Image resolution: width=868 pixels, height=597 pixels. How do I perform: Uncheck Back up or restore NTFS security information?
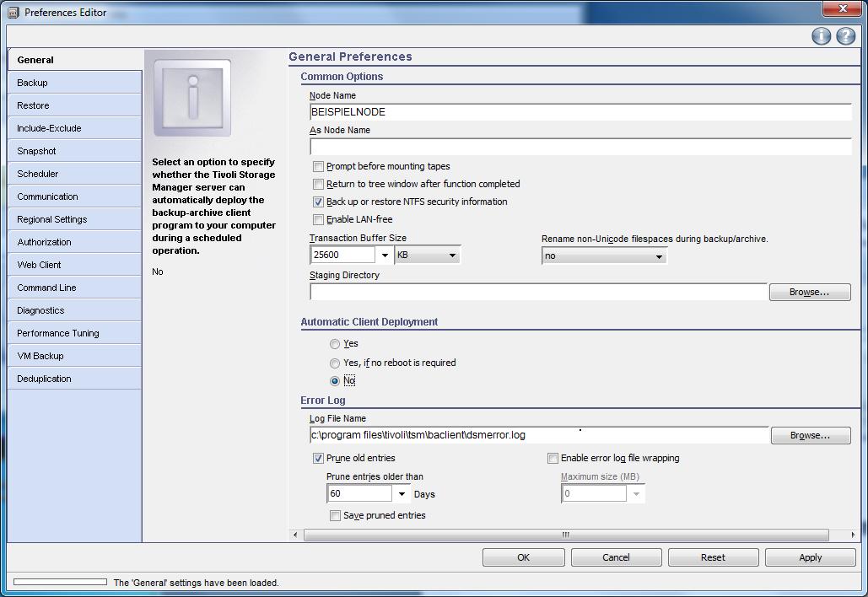318,202
